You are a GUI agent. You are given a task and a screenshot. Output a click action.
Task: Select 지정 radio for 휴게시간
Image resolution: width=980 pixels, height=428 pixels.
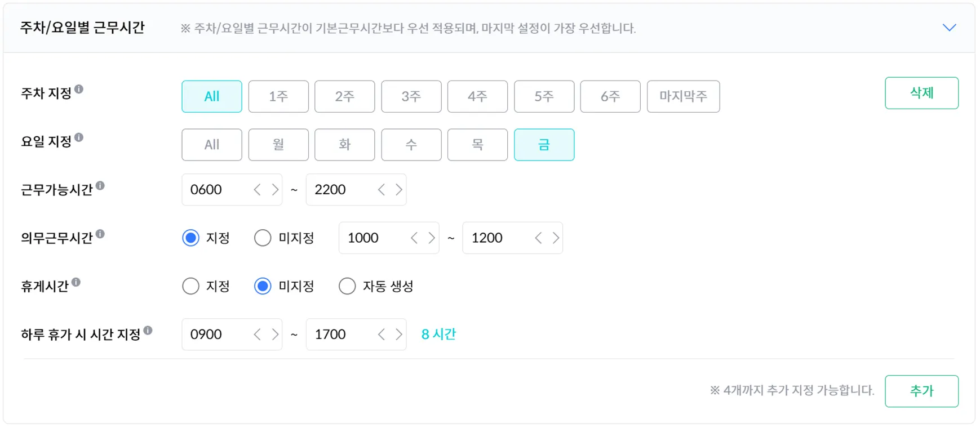191,287
